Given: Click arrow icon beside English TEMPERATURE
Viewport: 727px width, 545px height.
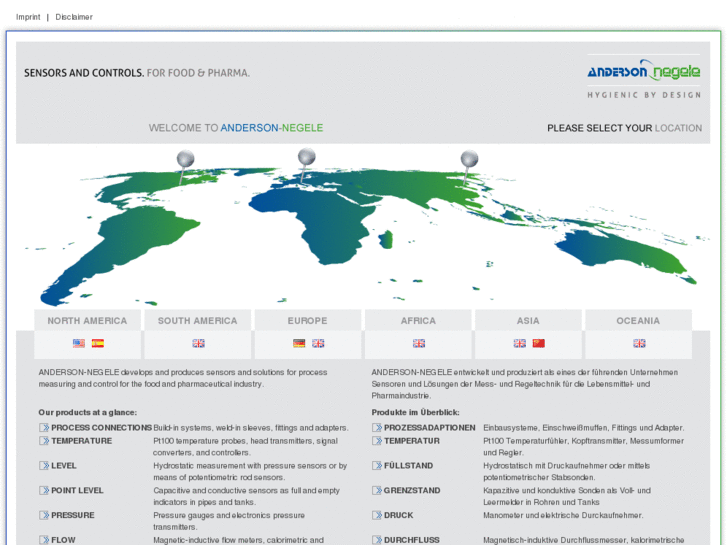Looking at the screenshot, I should [x=44, y=441].
